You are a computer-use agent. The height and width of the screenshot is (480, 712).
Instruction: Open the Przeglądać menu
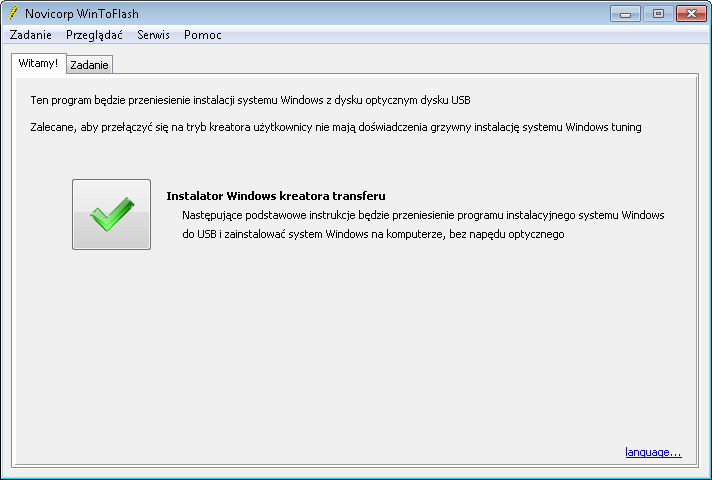pos(94,35)
